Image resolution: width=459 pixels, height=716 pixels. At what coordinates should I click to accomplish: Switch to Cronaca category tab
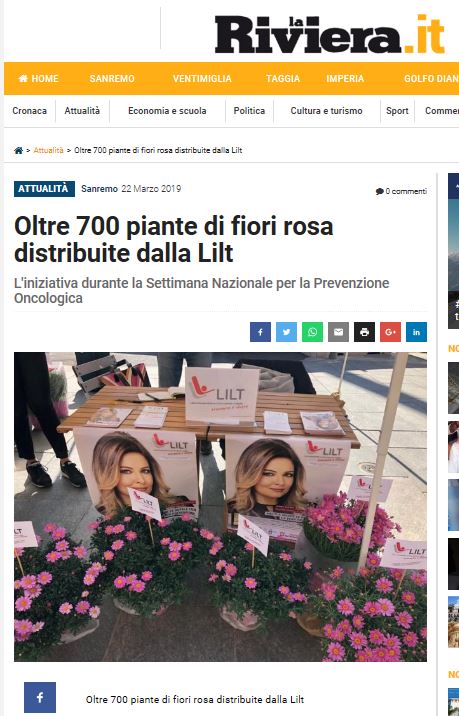[30, 111]
